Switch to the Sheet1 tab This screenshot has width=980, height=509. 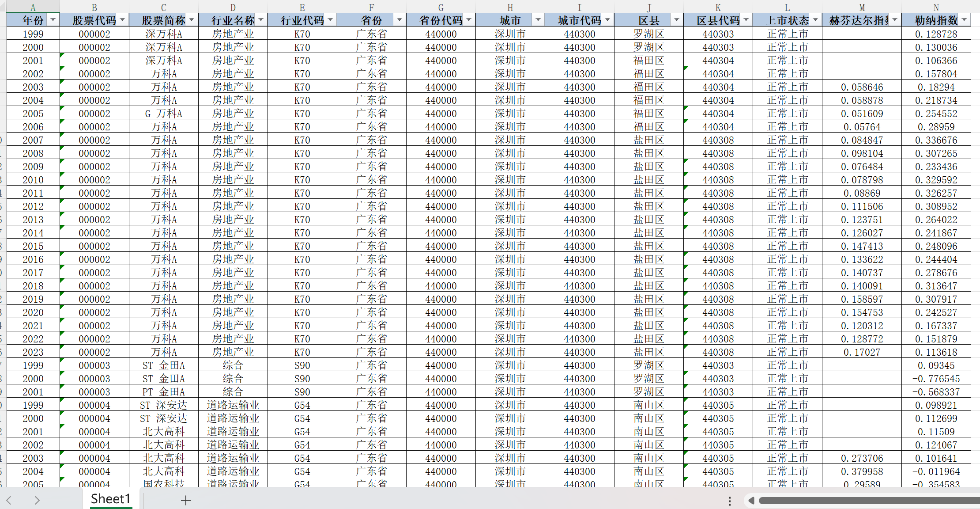click(111, 499)
